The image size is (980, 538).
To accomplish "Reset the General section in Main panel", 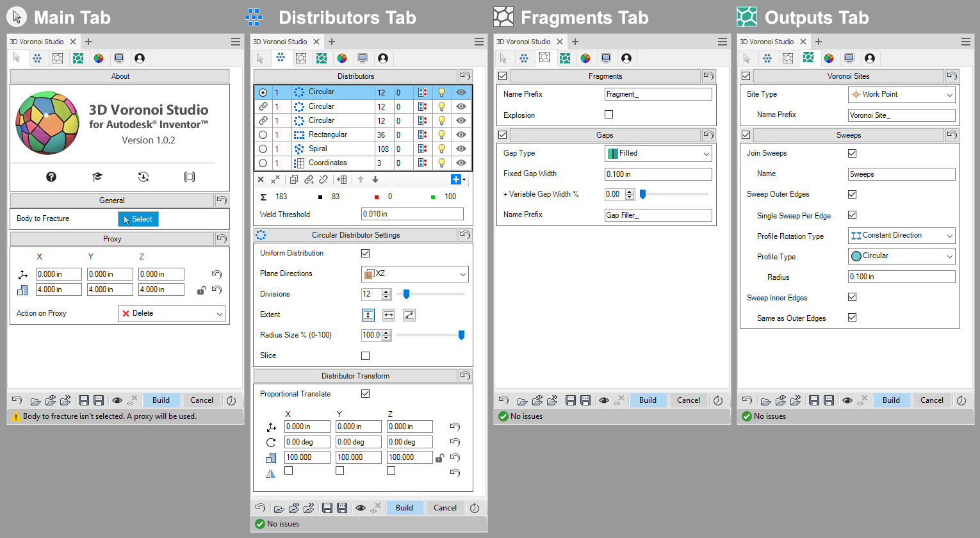I will (x=222, y=200).
